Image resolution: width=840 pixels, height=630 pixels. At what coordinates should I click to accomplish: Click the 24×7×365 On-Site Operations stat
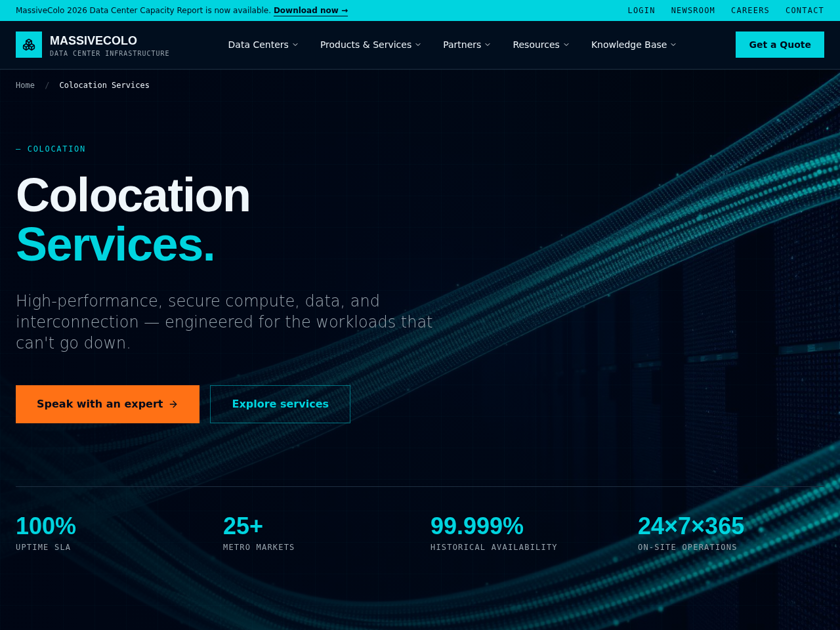point(691,533)
